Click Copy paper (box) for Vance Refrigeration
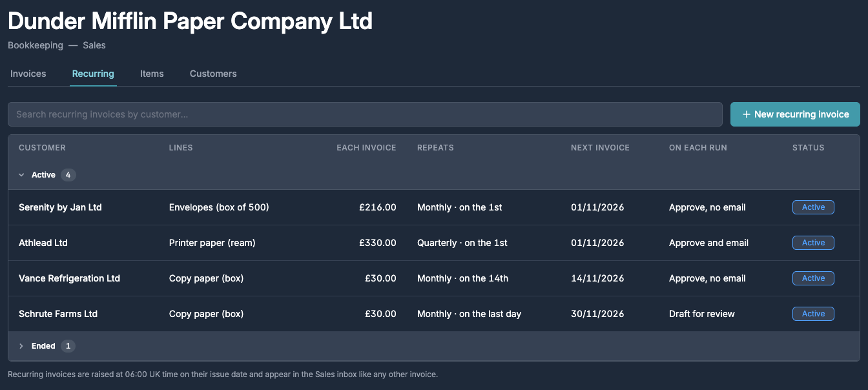This screenshot has height=390, width=868. coord(207,278)
